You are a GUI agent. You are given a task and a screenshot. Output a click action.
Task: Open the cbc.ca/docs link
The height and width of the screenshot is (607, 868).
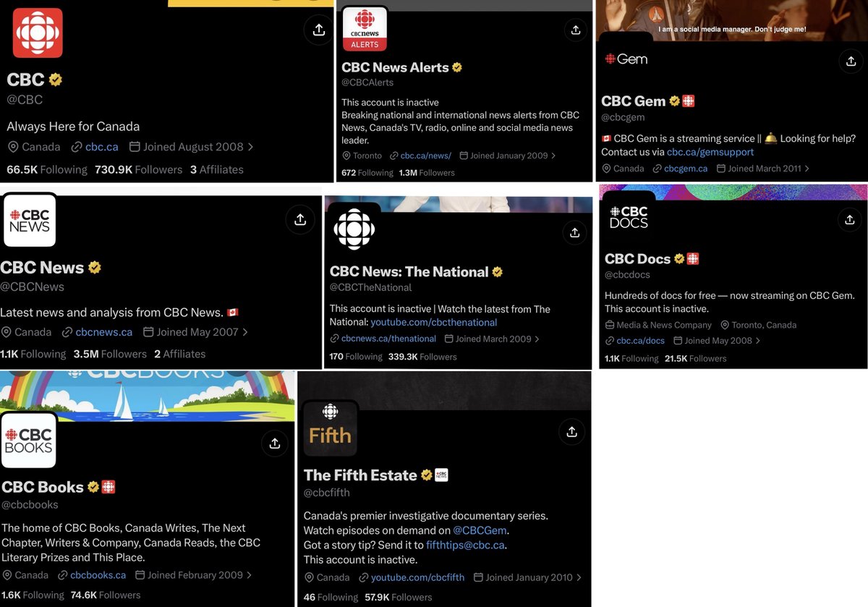(640, 341)
